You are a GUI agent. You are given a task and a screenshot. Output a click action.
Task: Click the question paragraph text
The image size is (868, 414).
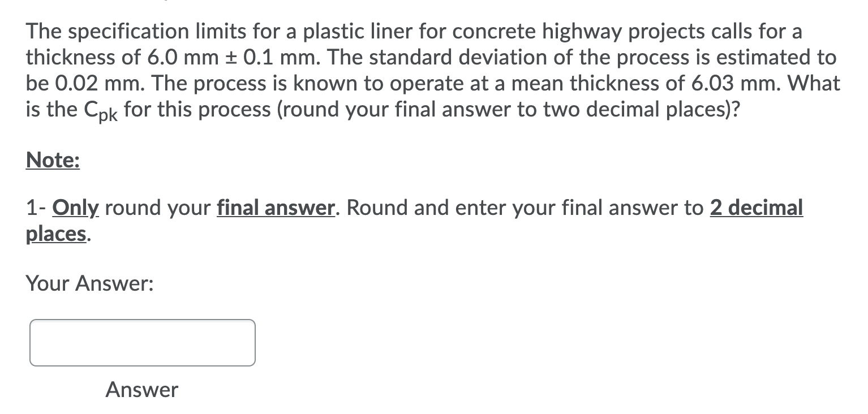click(396, 71)
